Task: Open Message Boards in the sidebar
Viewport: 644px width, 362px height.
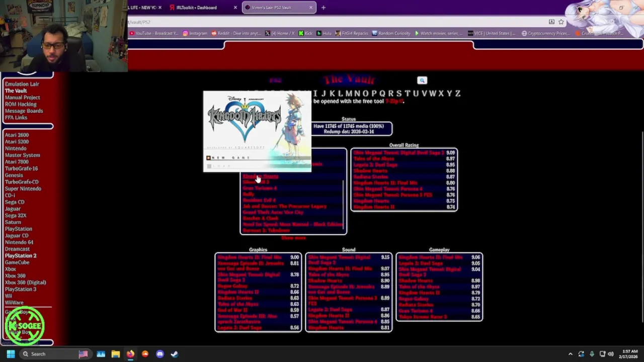Action: pyautogui.click(x=24, y=111)
